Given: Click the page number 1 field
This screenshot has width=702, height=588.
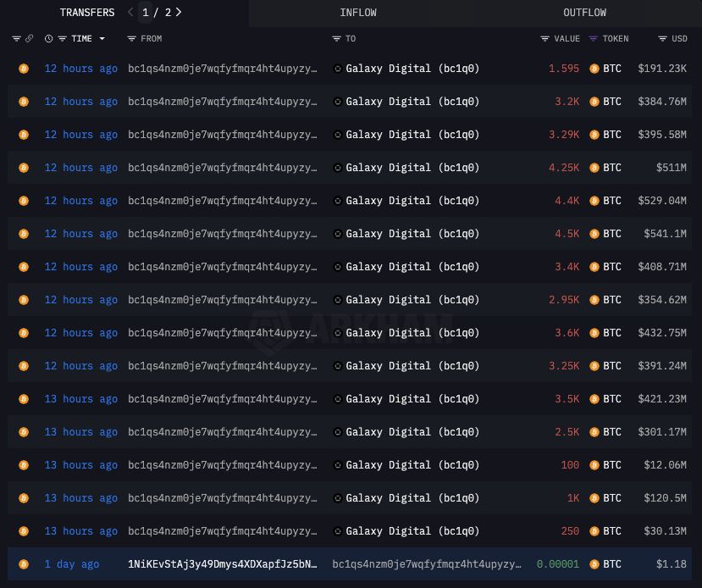Looking at the screenshot, I should (145, 12).
